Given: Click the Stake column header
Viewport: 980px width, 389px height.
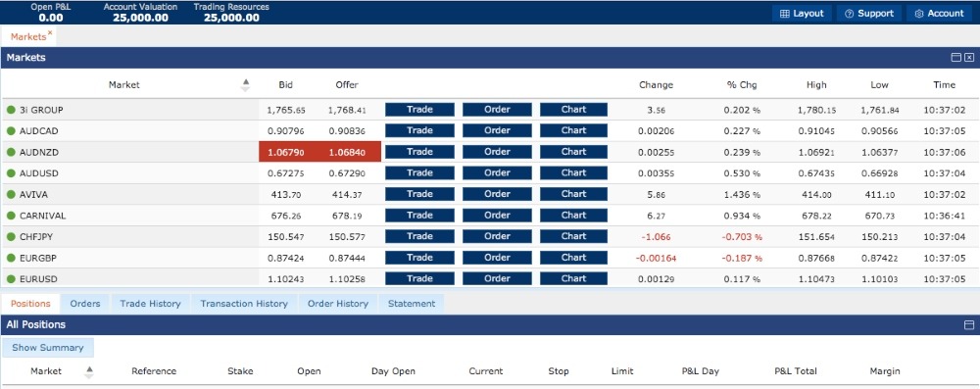Looking at the screenshot, I should coord(240,370).
